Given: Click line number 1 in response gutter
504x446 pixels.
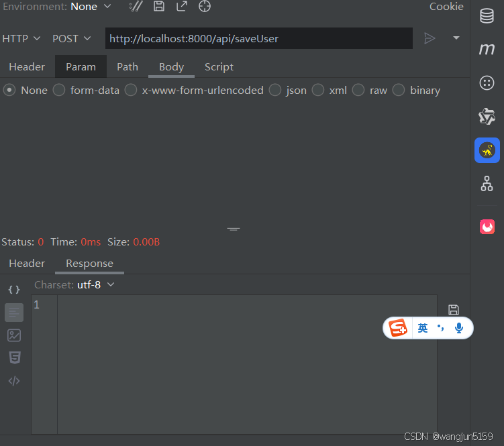Looking at the screenshot, I should (37, 304).
